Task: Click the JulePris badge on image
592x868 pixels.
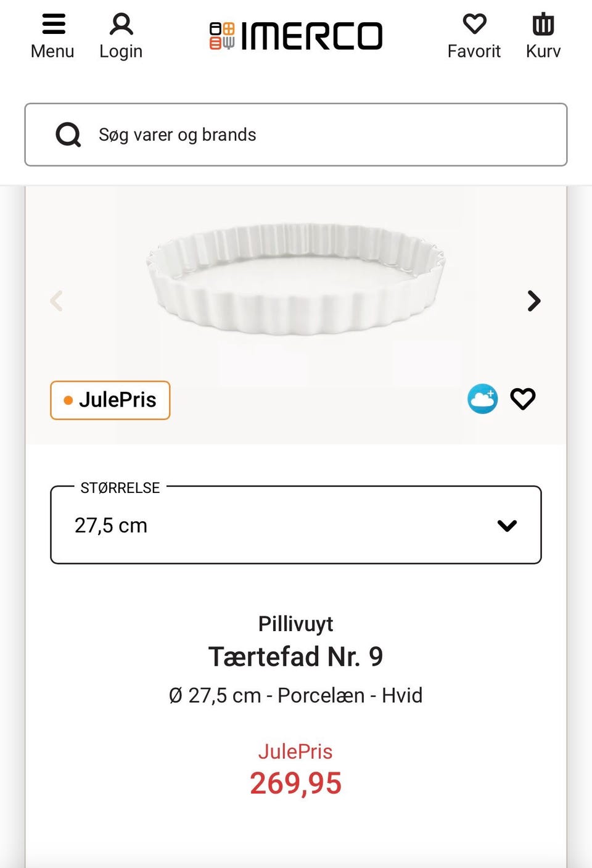Action: 110,400
